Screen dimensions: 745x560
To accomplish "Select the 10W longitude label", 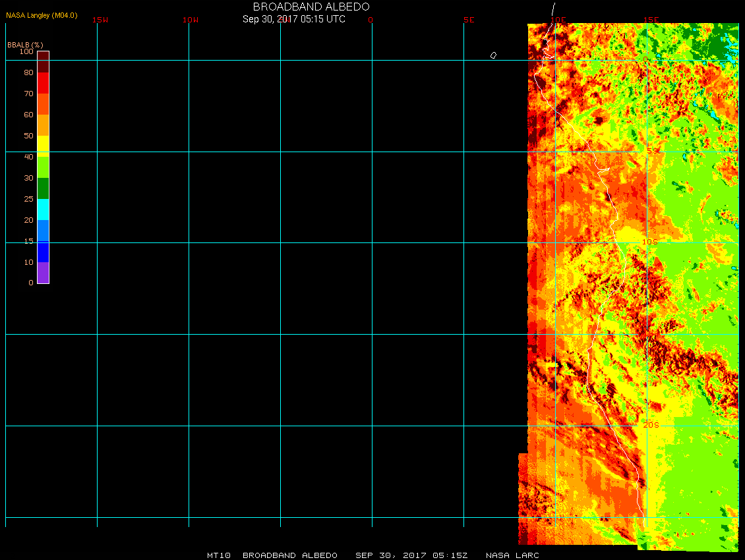I will [x=190, y=20].
